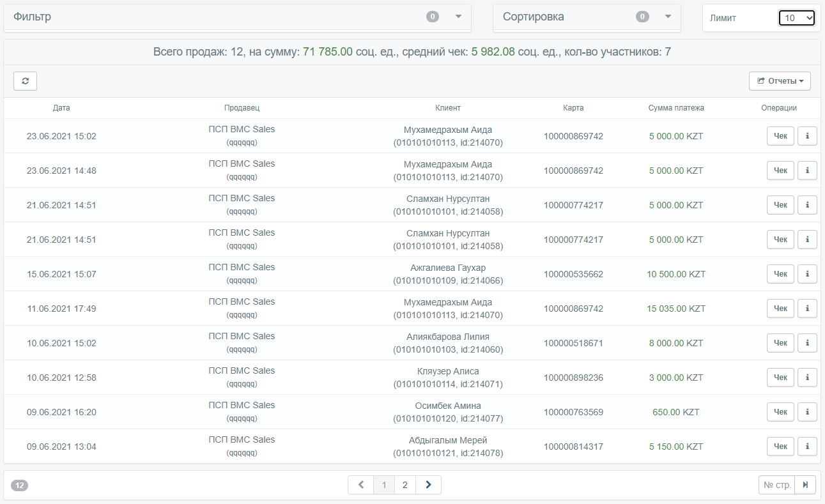
Task: Click card number 100000763569
Action: coord(573,412)
